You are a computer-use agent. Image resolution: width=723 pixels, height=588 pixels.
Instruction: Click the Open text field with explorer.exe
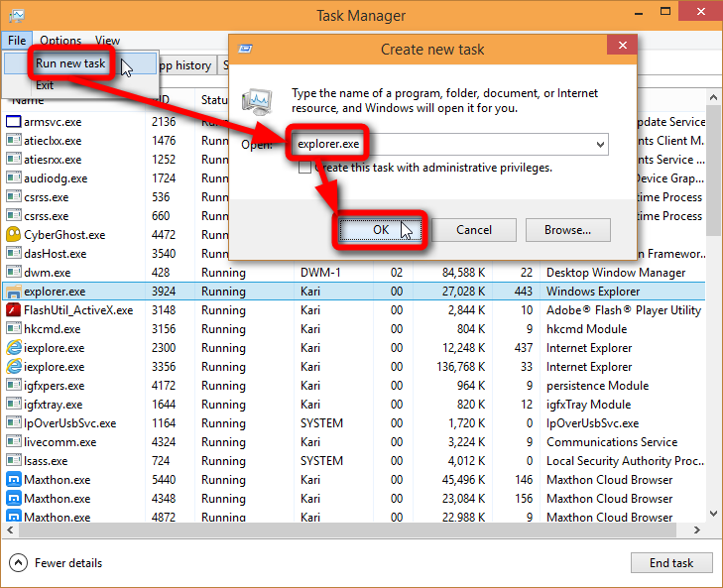tap(449, 145)
